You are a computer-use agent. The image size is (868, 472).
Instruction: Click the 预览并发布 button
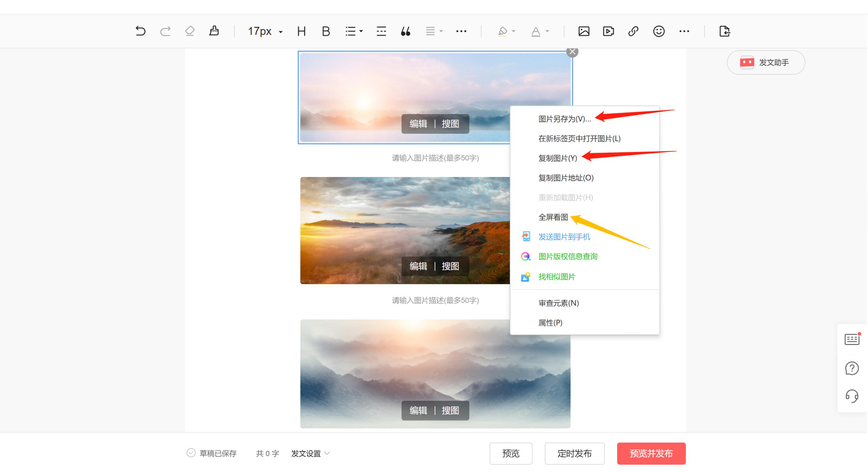pyautogui.click(x=651, y=453)
